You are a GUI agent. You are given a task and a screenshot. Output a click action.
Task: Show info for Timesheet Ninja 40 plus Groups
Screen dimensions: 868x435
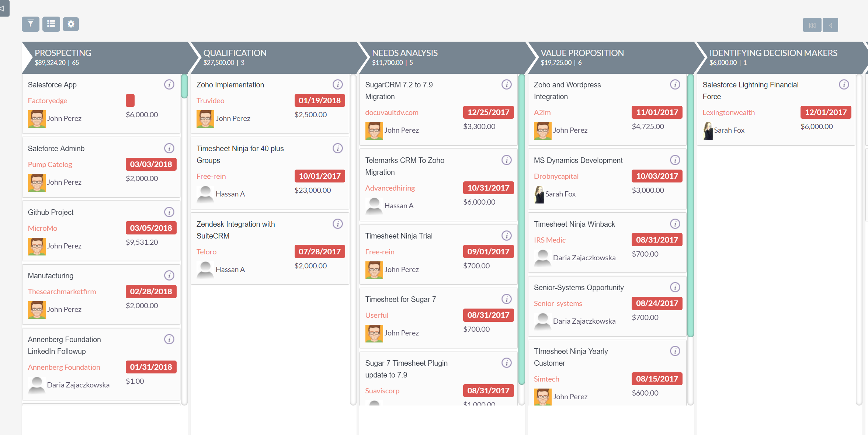tap(338, 148)
